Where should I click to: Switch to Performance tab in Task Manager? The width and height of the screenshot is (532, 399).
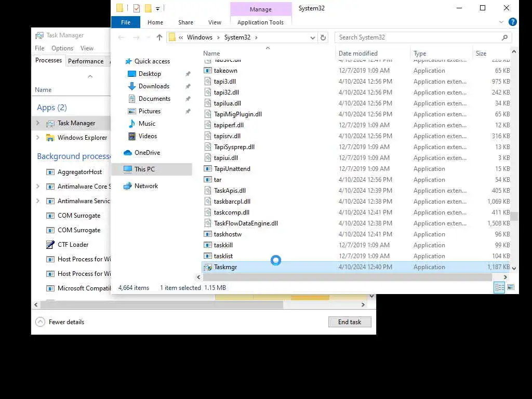[x=86, y=61]
